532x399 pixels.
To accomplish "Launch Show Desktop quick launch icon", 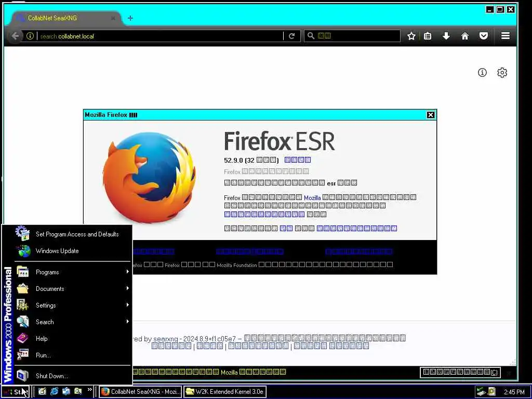I will (x=42, y=391).
